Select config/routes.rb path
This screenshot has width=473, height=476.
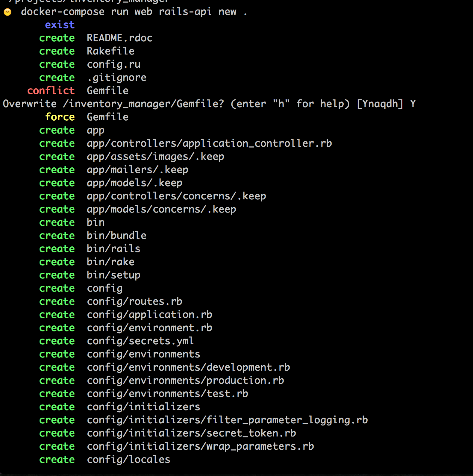coord(135,301)
